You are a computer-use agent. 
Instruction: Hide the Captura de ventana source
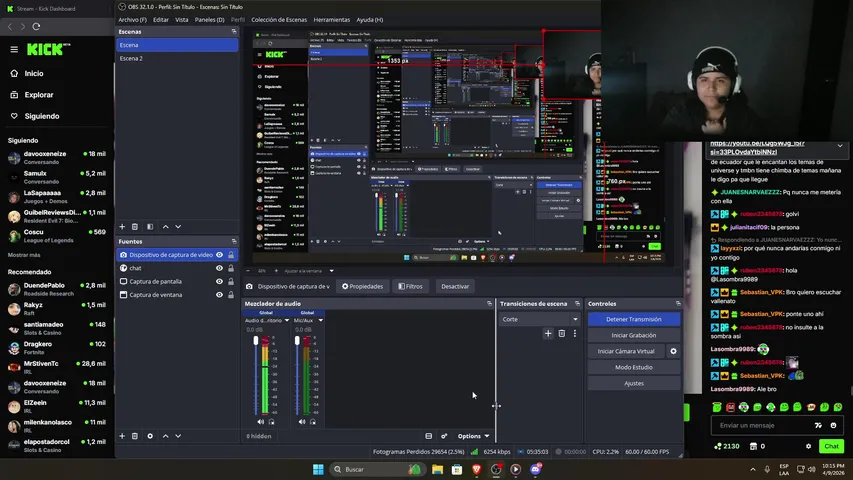click(219, 295)
